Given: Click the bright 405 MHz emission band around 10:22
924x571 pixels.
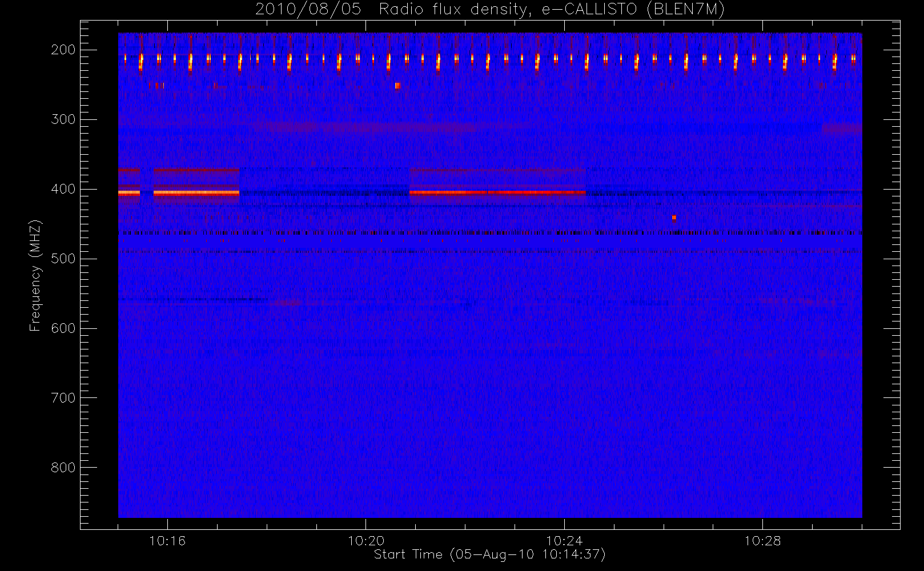Looking at the screenshot, I should click(x=497, y=192).
